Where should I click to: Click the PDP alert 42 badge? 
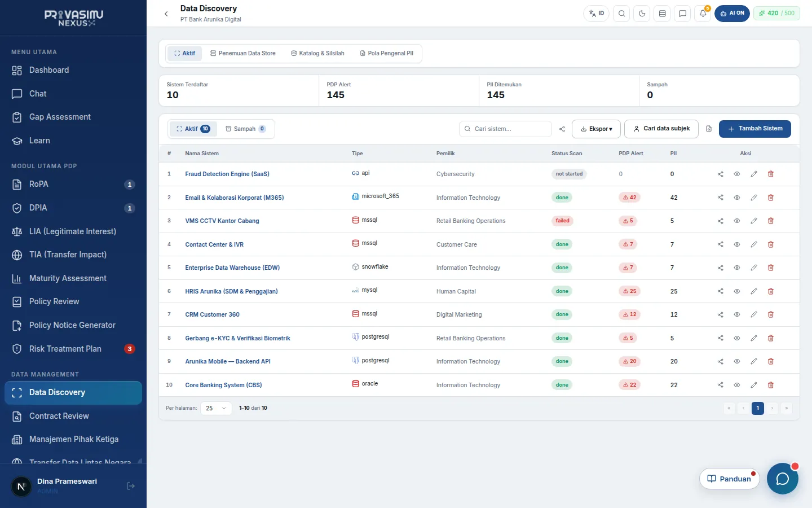click(x=629, y=198)
